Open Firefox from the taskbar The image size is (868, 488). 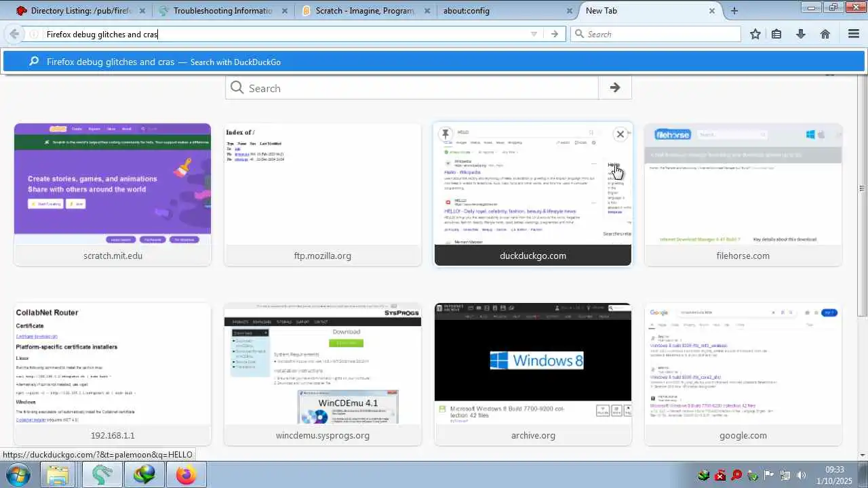pyautogui.click(x=185, y=474)
